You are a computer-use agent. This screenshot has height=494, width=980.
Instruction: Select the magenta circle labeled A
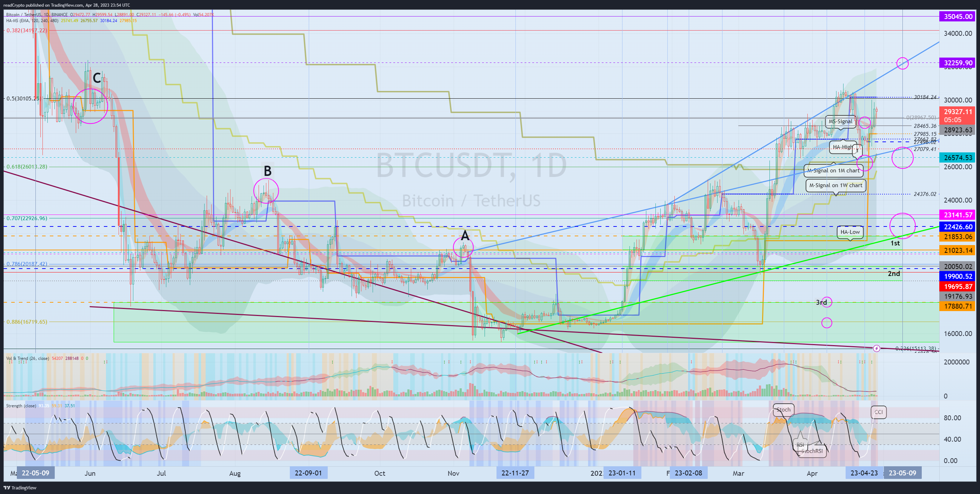click(464, 248)
